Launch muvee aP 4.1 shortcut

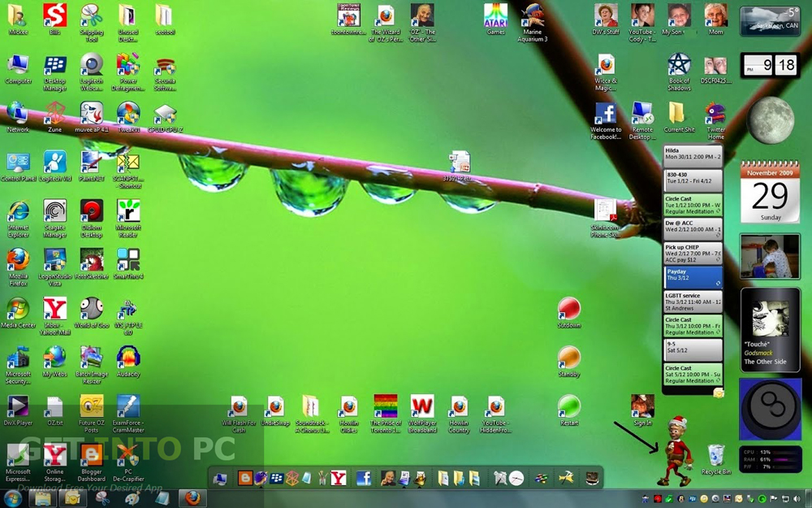(x=92, y=117)
